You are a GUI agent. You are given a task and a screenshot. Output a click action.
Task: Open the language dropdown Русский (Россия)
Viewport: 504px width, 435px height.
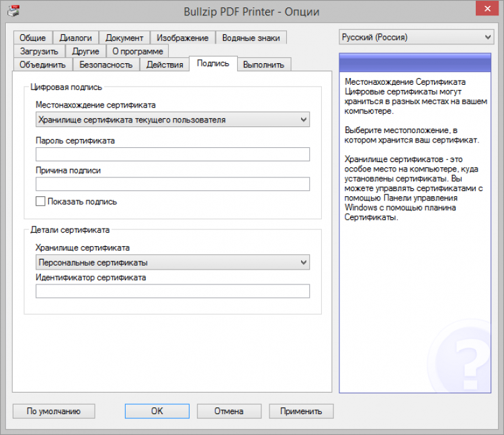(417, 37)
